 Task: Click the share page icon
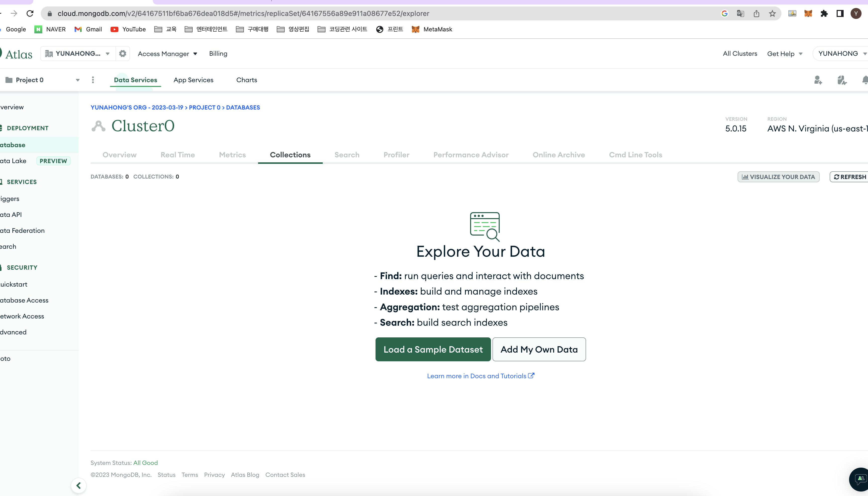click(756, 13)
